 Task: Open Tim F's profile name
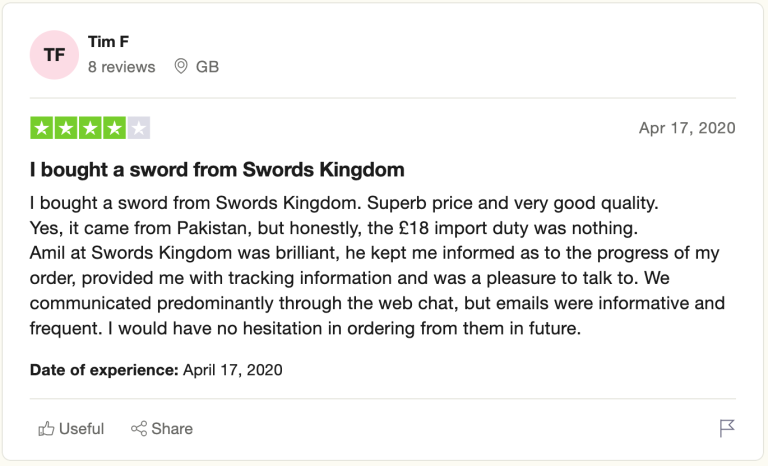[108, 42]
